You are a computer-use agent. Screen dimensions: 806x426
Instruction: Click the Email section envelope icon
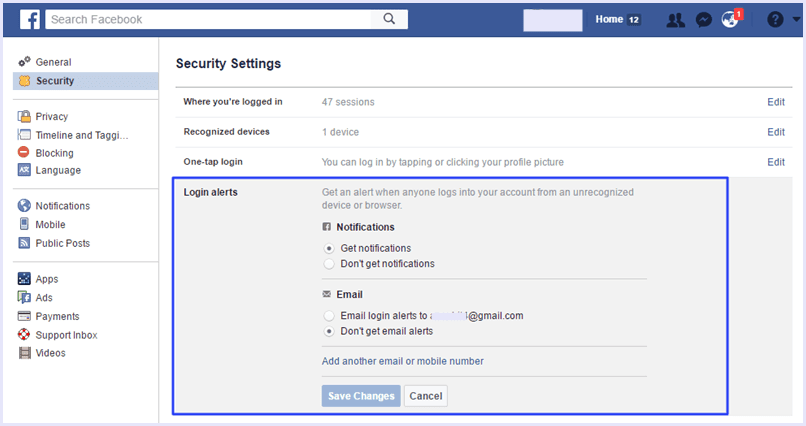tap(326, 294)
